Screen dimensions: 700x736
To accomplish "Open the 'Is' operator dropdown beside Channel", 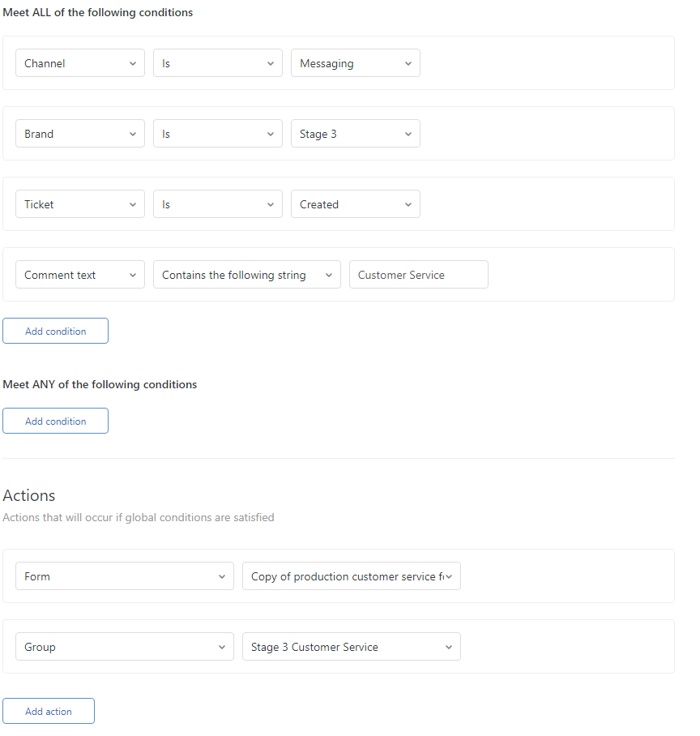I will pos(217,63).
